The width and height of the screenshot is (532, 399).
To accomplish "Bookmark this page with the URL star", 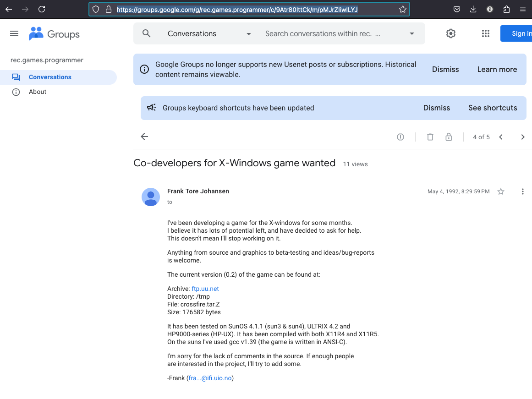I will [x=403, y=9].
